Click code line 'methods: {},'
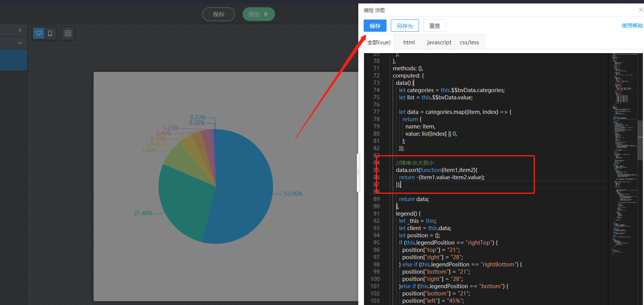This screenshot has width=644, height=305. tap(408, 68)
